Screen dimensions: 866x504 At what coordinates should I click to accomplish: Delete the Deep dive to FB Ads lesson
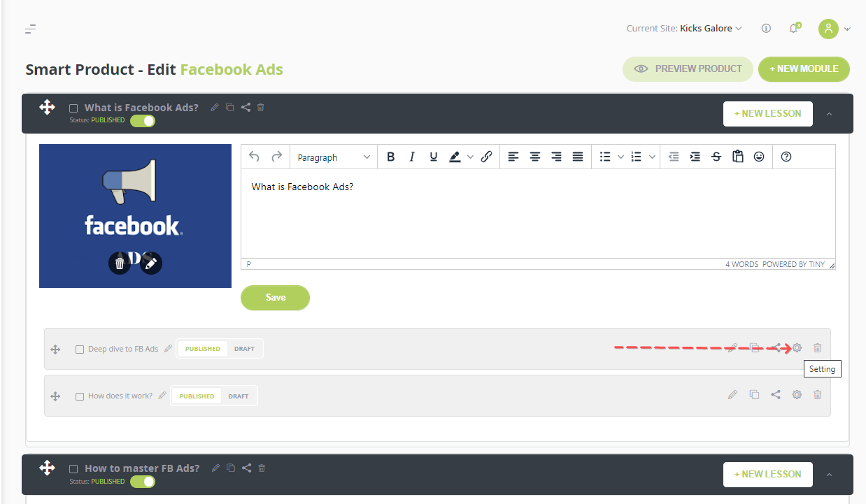tap(817, 347)
